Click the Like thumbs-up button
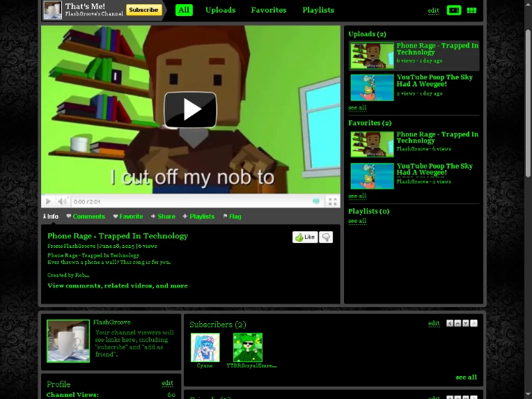 click(305, 237)
